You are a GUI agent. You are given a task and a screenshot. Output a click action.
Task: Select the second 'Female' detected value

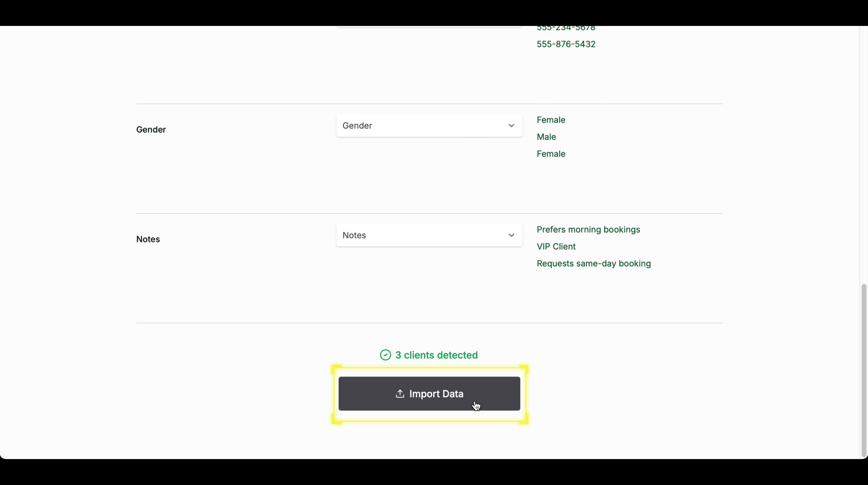coord(551,154)
